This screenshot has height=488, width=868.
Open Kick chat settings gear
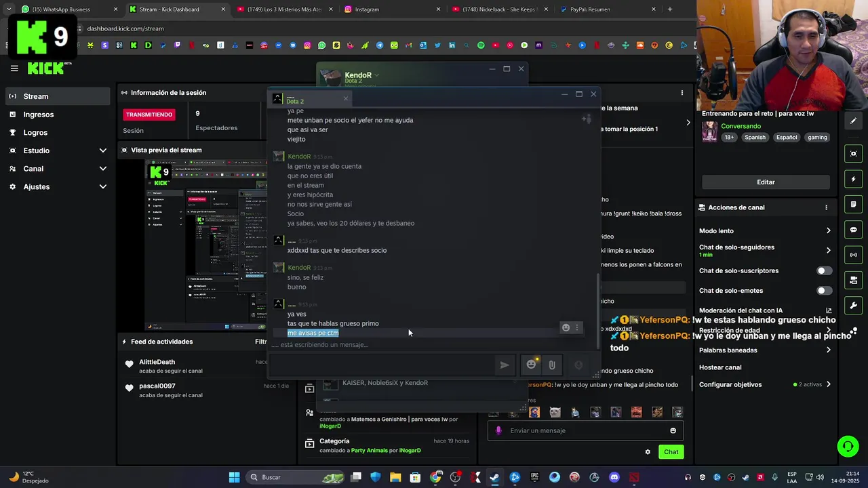648,452
